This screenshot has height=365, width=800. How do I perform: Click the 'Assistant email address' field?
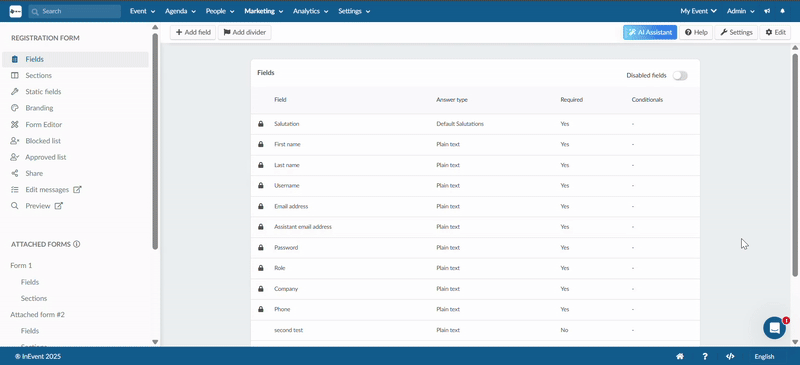coord(303,227)
